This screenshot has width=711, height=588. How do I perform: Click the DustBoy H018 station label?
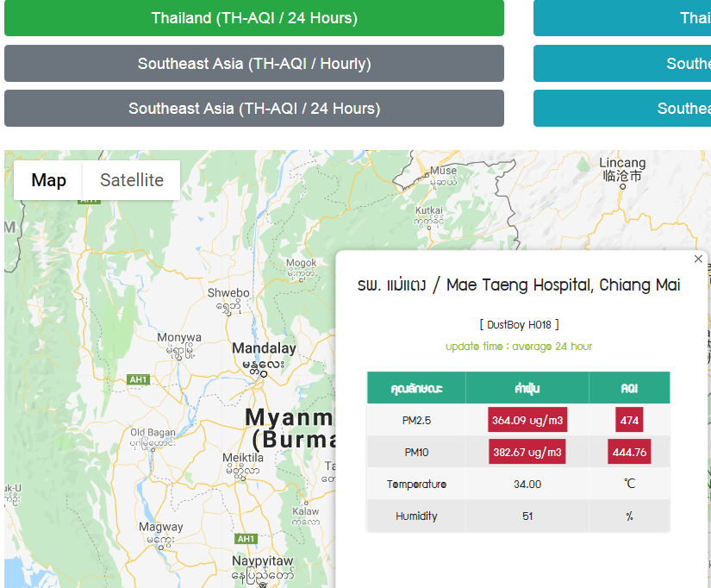point(519,325)
